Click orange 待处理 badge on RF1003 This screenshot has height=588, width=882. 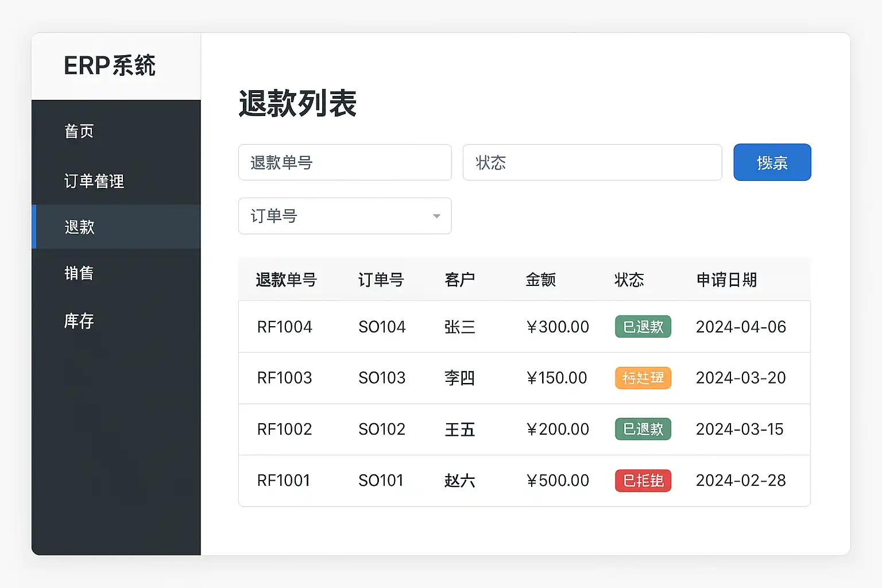pos(643,378)
